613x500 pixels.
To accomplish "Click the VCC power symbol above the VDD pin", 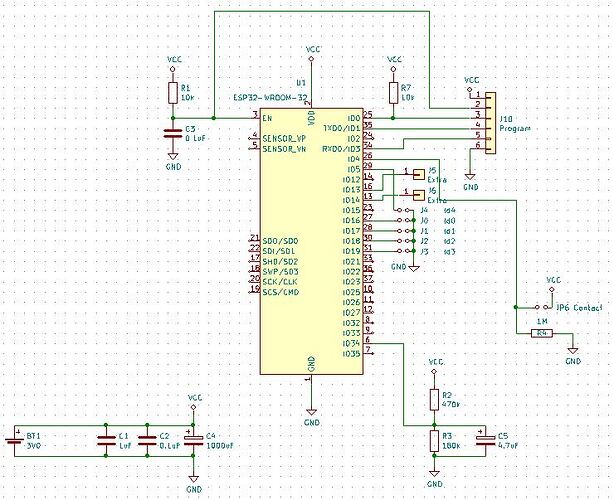I will (312, 59).
